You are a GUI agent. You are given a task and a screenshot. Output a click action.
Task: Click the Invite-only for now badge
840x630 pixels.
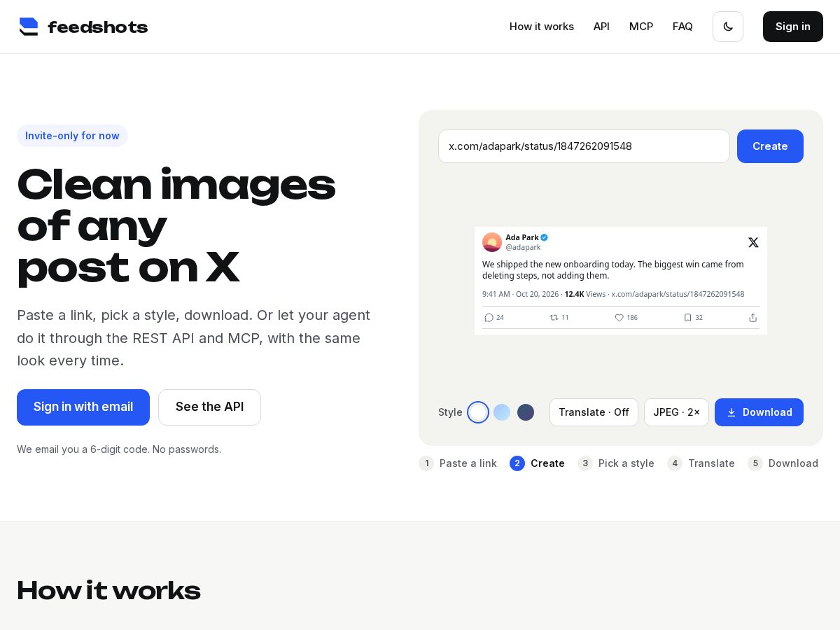[x=72, y=136]
